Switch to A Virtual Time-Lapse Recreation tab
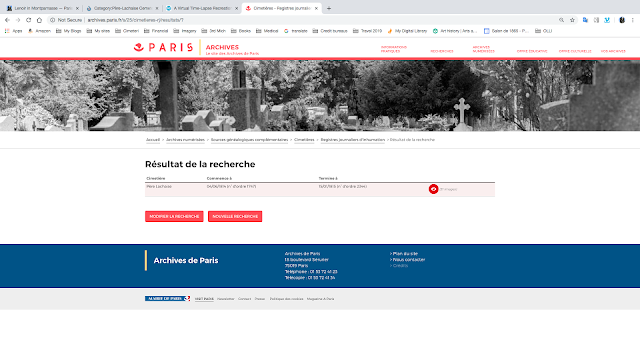The height and width of the screenshot is (360, 640). pyautogui.click(x=201, y=8)
